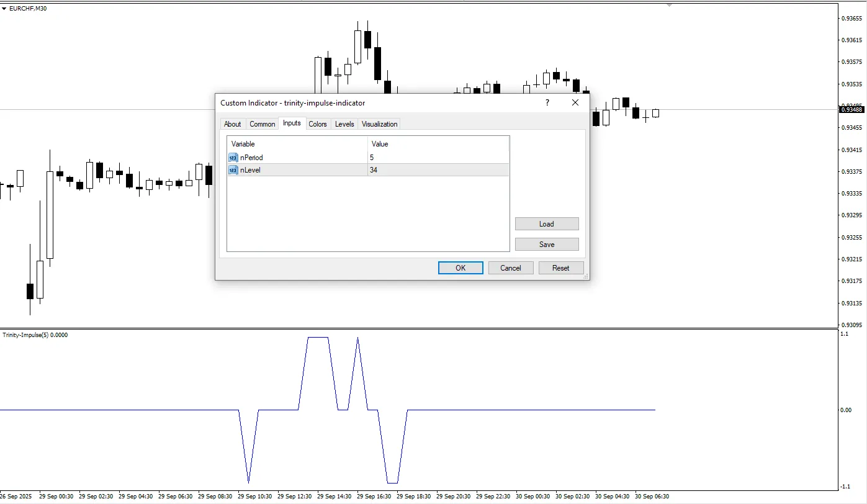The width and height of the screenshot is (867, 504).
Task: Cancel the indicator dialog
Action: [510, 268]
